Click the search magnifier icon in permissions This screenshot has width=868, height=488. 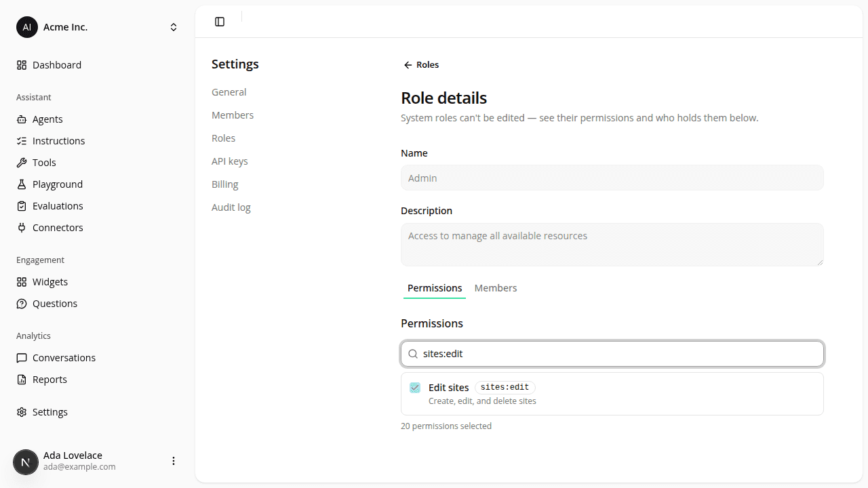[x=413, y=354]
